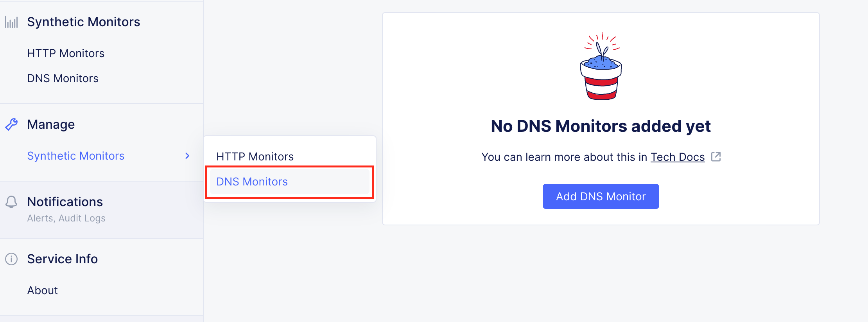Open the Notifications section heading

65,202
